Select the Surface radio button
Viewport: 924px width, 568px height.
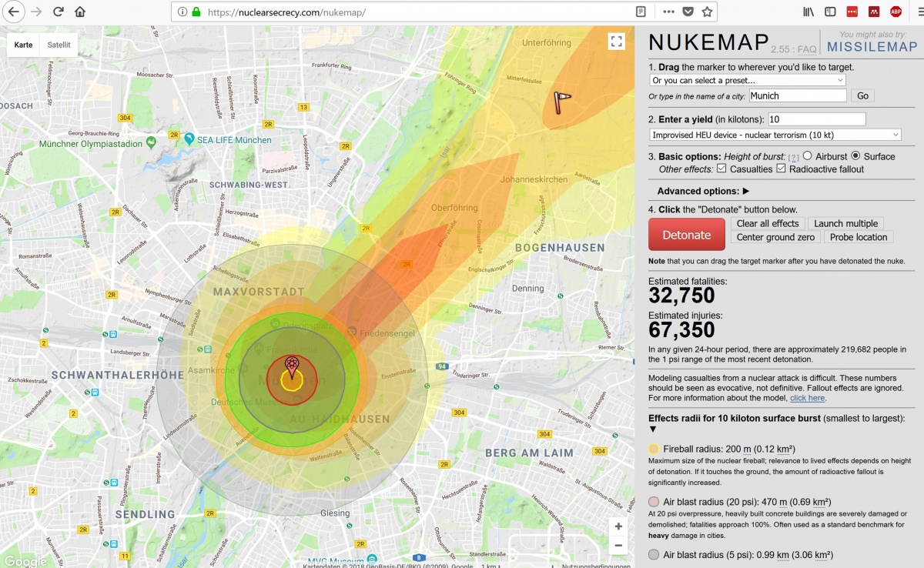point(855,156)
